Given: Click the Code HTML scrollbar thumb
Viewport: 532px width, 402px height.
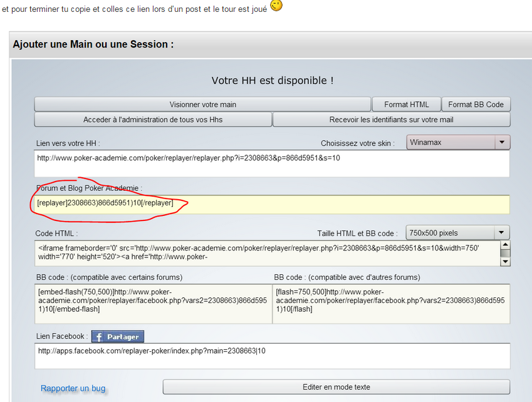Looking at the screenshot, I should [x=506, y=253].
